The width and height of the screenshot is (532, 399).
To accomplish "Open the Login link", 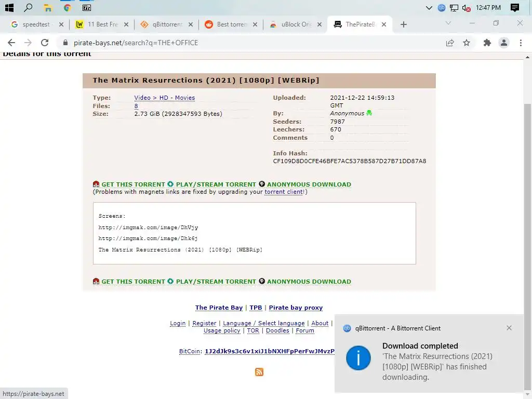I will pos(178,323).
